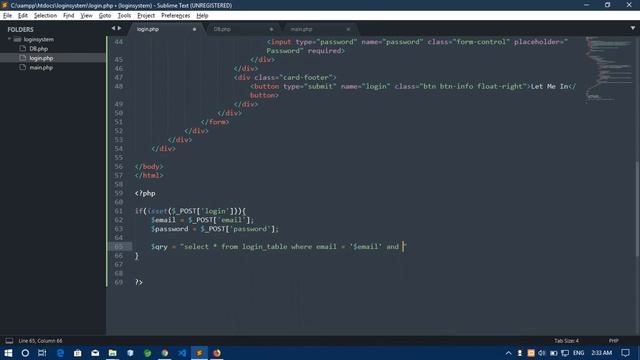Viewport: 640px width, 360px height.
Task: Select the loginsystem folder row
Action: click(53, 40)
